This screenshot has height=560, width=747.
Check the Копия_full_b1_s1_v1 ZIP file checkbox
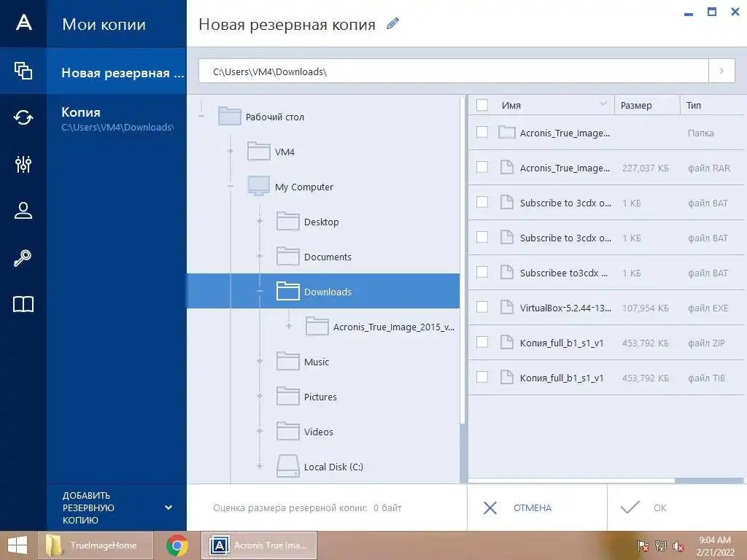coord(482,342)
